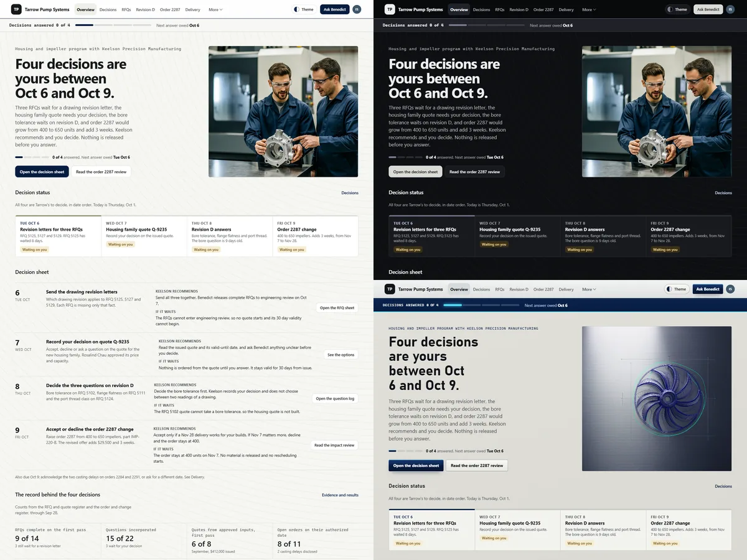Open the Tue Oct 6 Revision letters card, dark-theme page
Screen dimensions: 747x560
432,236
